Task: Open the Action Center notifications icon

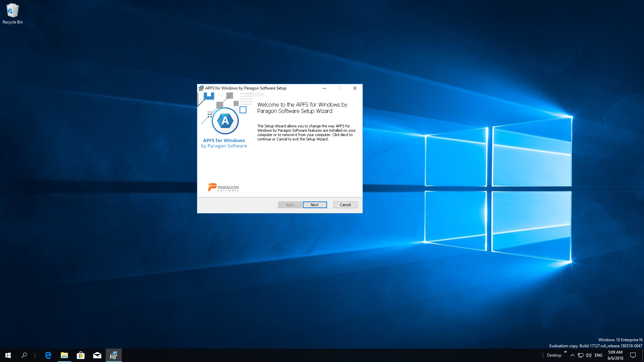Action: (x=633, y=355)
